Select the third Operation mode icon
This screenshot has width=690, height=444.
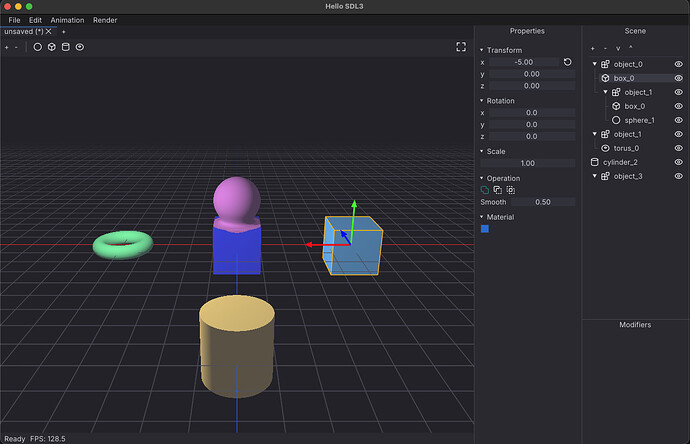(x=510, y=190)
